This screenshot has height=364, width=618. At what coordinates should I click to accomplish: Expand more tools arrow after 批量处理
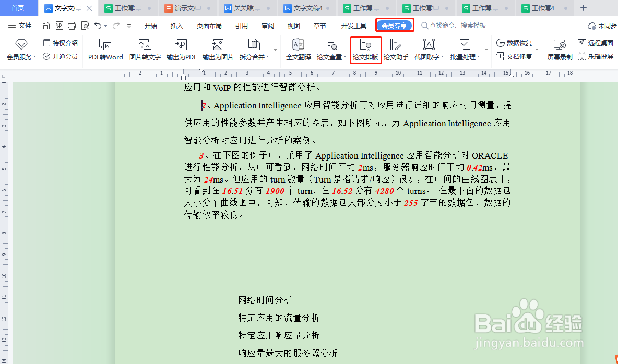coord(486,49)
